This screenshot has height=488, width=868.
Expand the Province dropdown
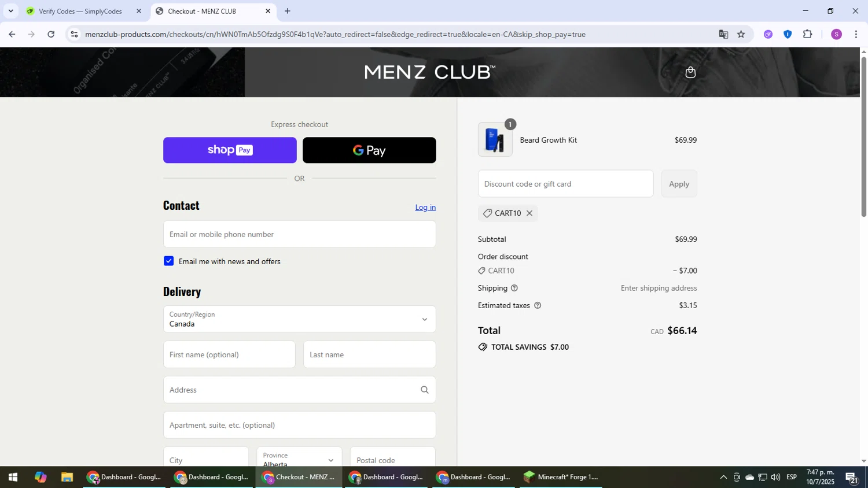click(299, 460)
